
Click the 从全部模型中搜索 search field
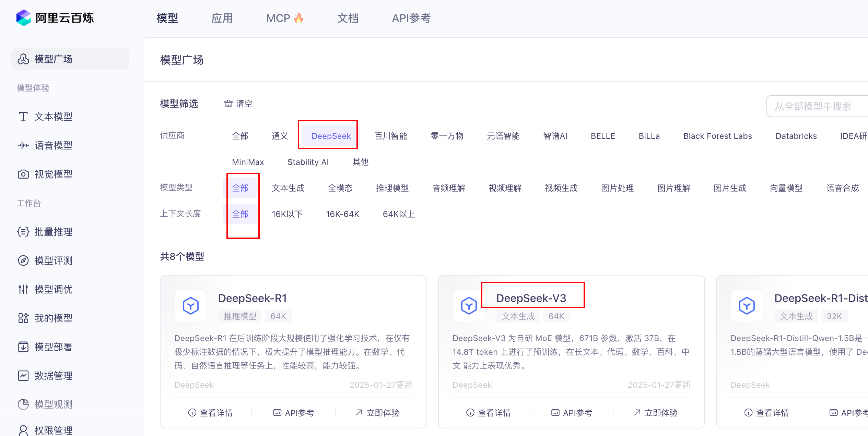pos(817,106)
